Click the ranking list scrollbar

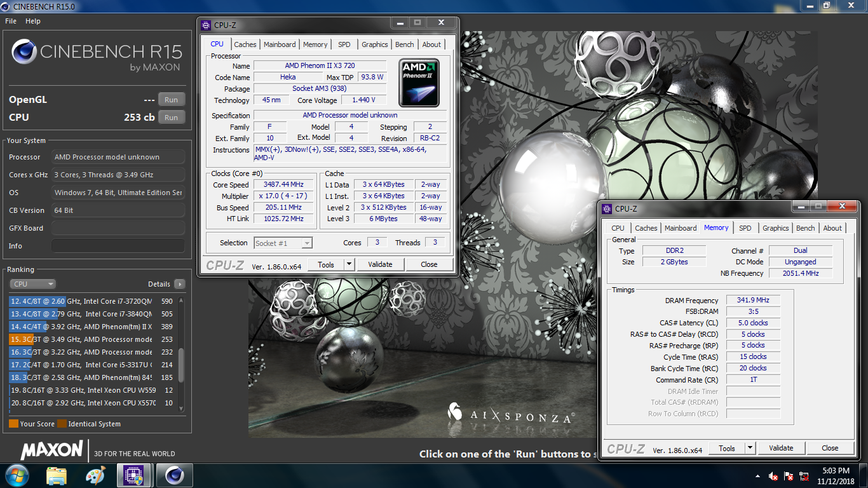pyautogui.click(x=181, y=364)
